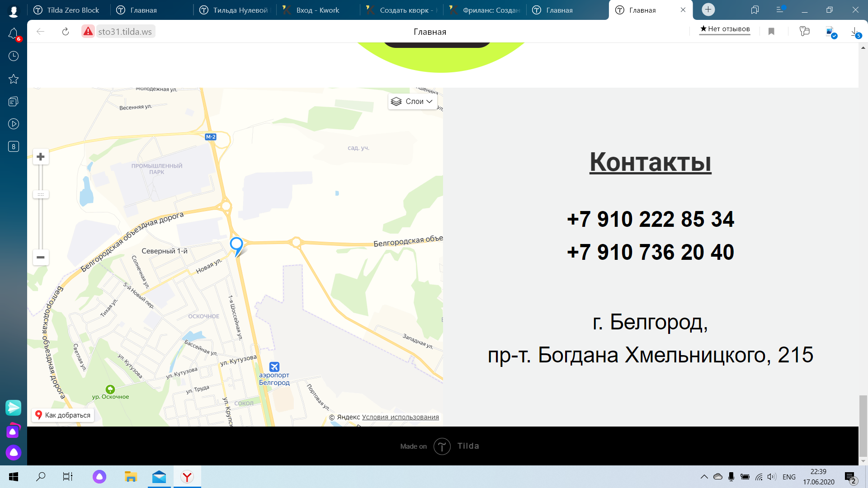Open the purple Alice app icon above assistant
Viewport: 868px width, 488px height.
(x=13, y=431)
